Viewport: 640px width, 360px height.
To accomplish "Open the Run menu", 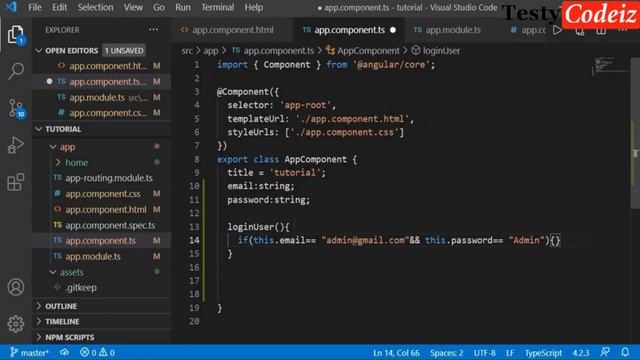I will point(183,7).
